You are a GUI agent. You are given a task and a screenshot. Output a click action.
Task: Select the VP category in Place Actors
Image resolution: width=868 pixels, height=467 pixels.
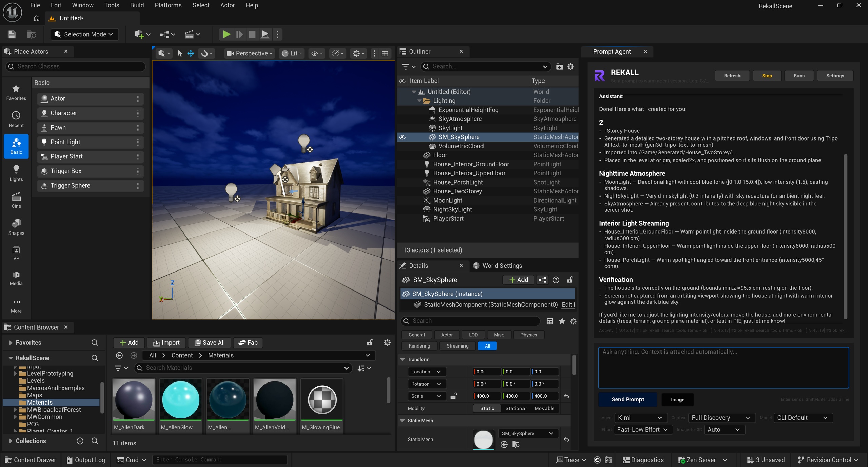[16, 253]
